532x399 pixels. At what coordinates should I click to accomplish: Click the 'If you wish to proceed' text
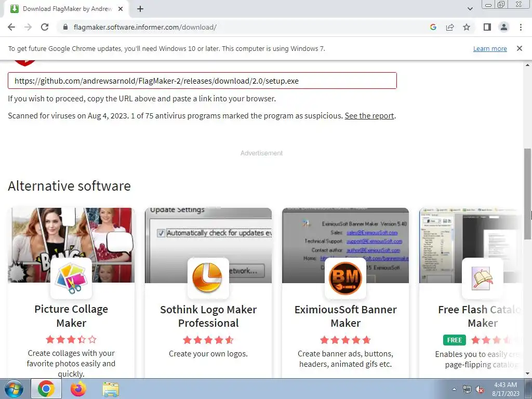coord(142,99)
